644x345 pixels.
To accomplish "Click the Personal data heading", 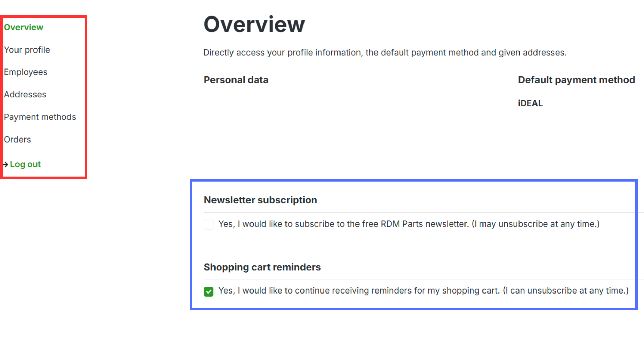I will click(236, 80).
